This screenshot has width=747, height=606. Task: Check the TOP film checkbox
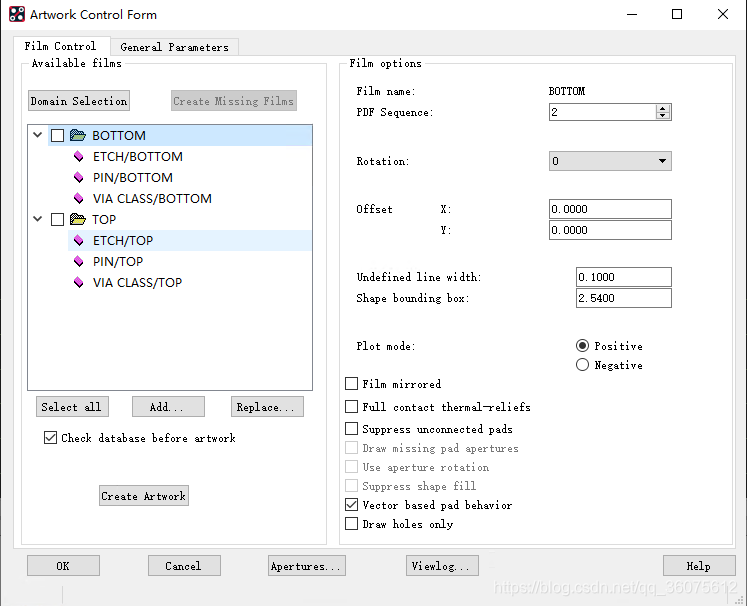tap(57, 219)
